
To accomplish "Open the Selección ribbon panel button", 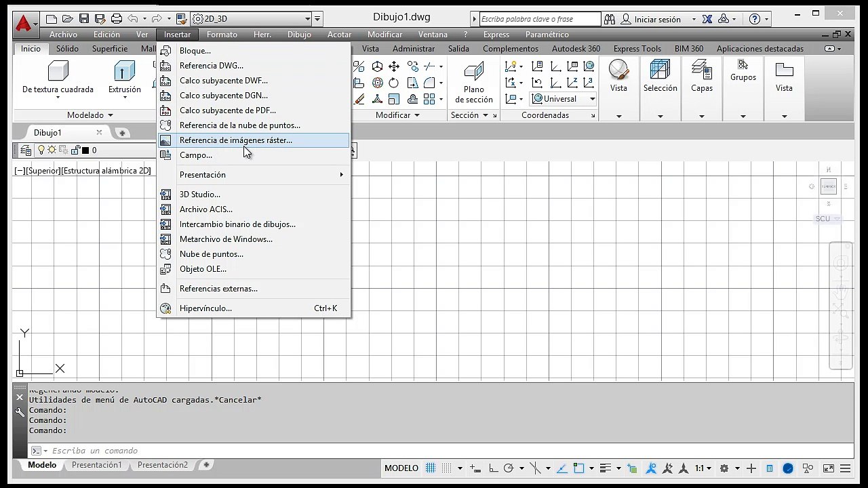I will pos(660,89).
